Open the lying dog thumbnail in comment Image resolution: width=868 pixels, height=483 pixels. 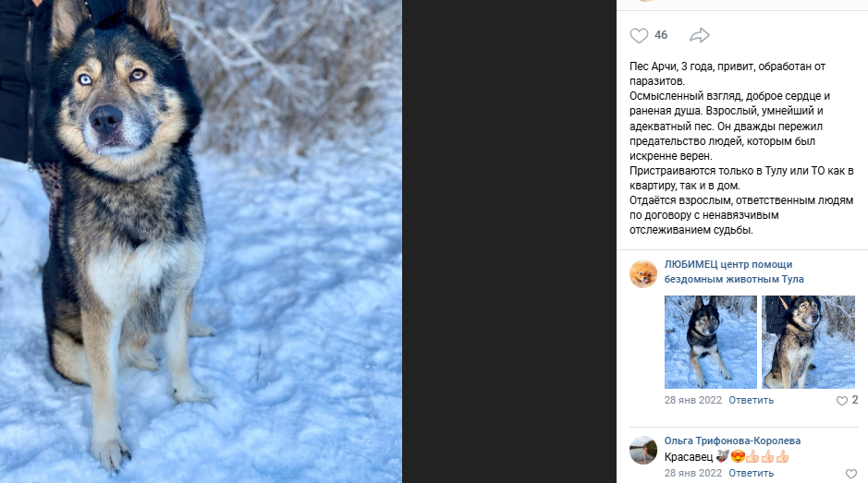pos(710,342)
